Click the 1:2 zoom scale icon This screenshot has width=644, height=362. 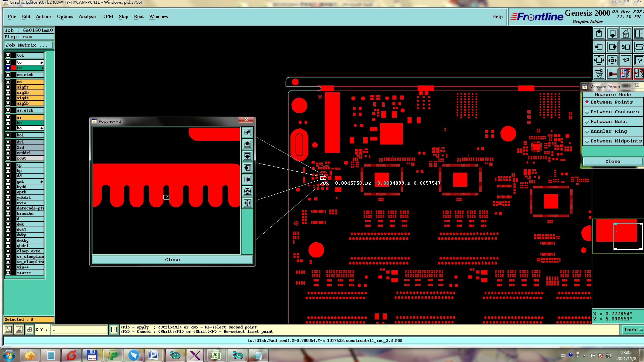tap(626, 61)
